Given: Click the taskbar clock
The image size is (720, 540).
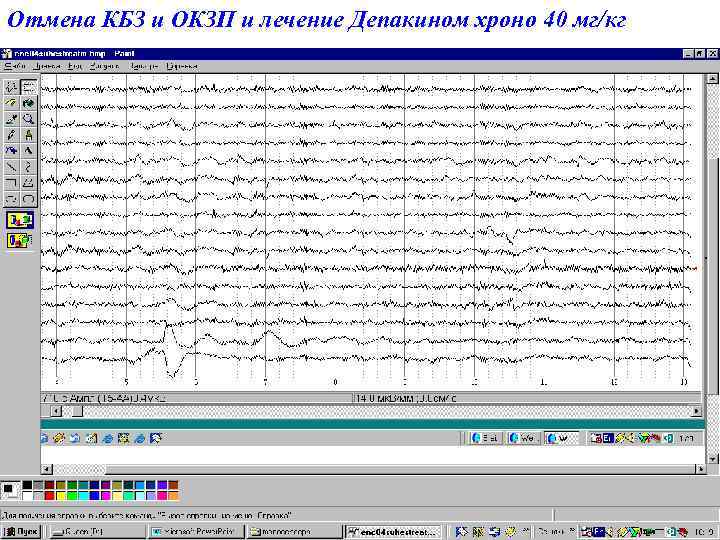Looking at the screenshot, I should click(704, 532).
